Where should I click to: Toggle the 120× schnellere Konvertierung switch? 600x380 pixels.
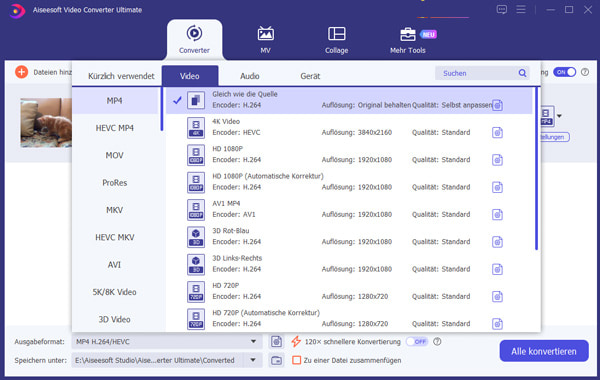tap(417, 341)
